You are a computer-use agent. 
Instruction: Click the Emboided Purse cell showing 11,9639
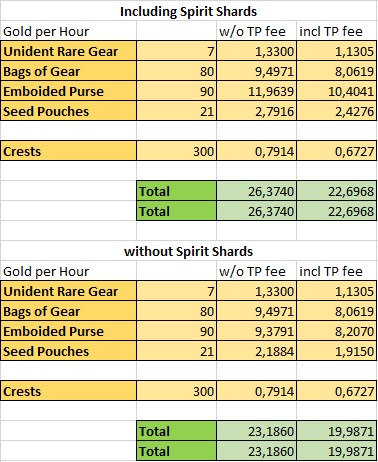point(257,91)
